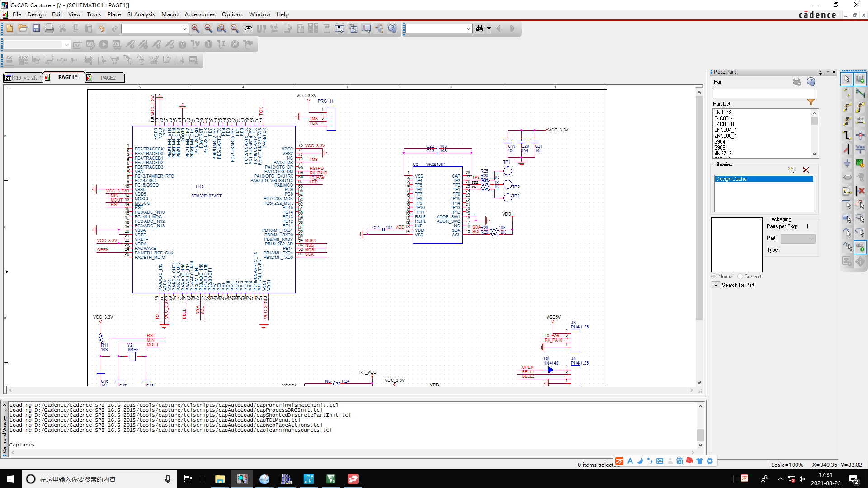The image size is (868, 488).
Task: Add a library in Place Part
Action: (x=792, y=170)
